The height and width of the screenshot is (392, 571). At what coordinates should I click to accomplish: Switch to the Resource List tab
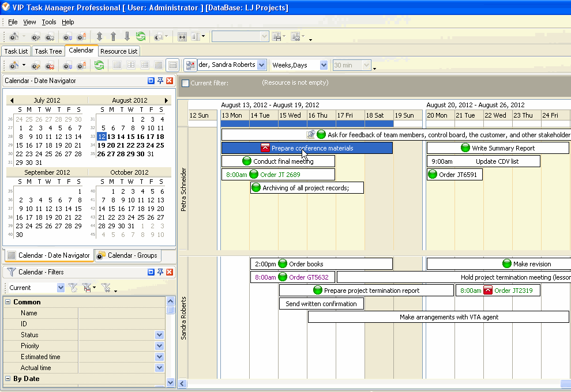(119, 51)
